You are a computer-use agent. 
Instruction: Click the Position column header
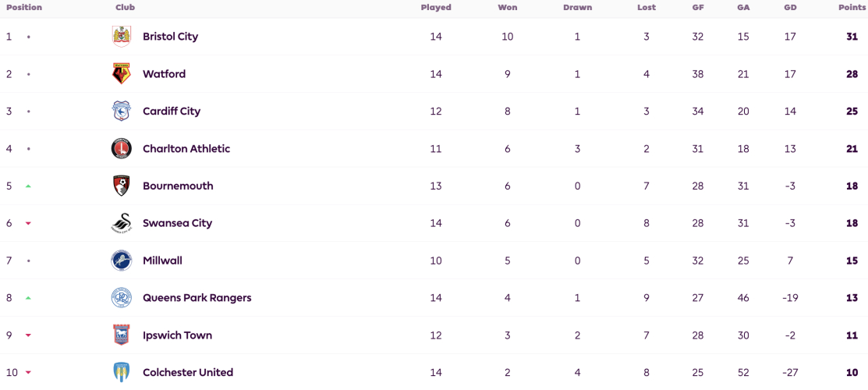[x=24, y=8]
